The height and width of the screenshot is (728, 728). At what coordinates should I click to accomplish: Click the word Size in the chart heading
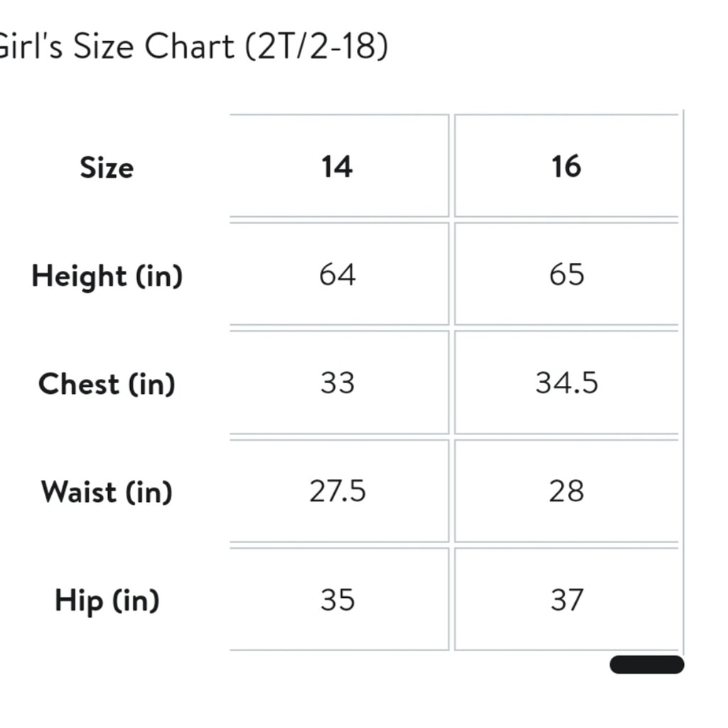102,48
